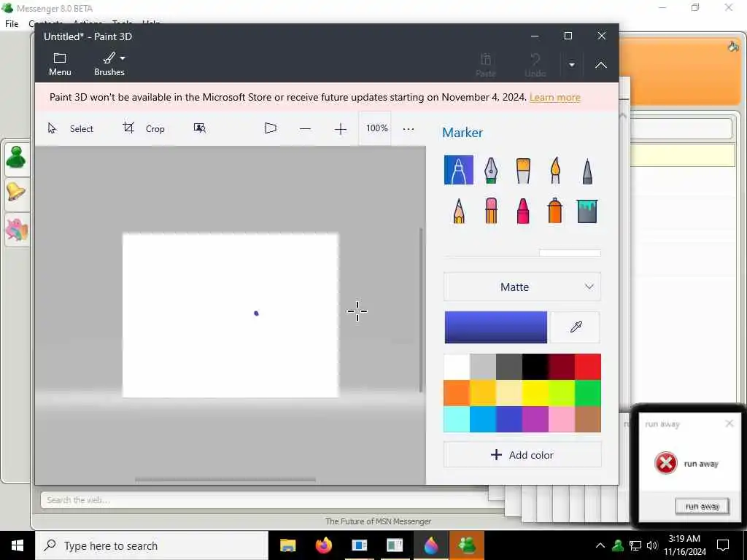Choose the black color swatch

(x=535, y=366)
